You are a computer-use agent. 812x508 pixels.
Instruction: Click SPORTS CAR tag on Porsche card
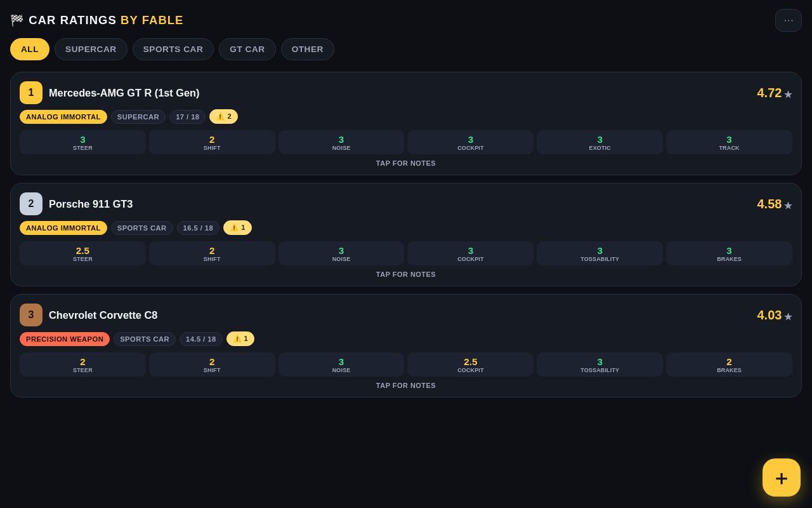tap(142, 228)
